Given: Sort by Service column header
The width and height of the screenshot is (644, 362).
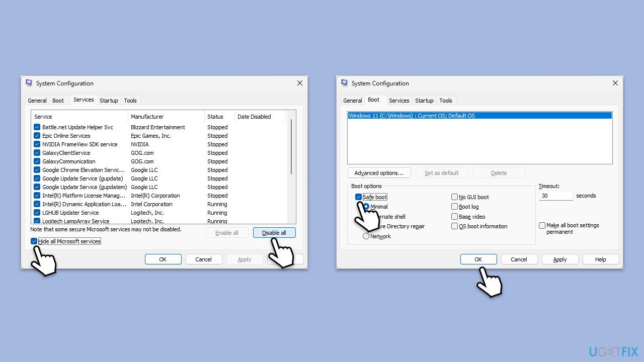Looking at the screenshot, I should [x=79, y=117].
